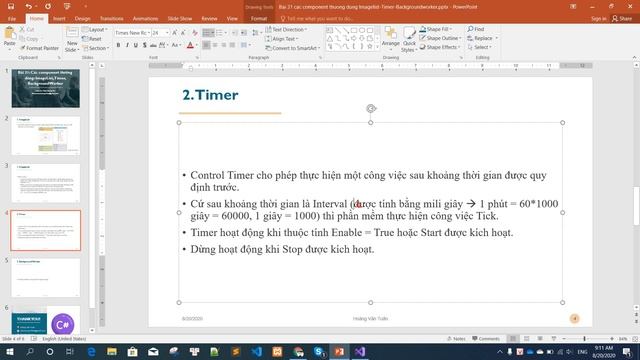Open Comments pane from status bar
Screen dimensions: 640x360
(486, 339)
